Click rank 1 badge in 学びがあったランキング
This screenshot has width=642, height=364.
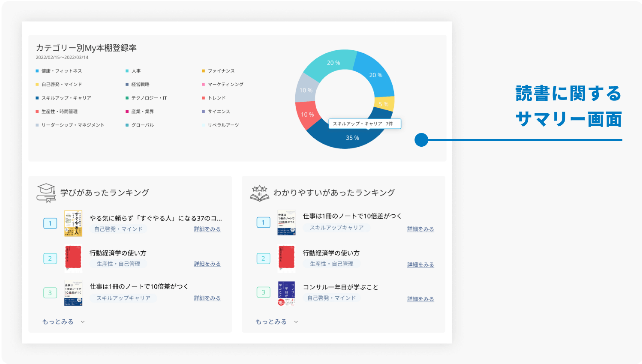50,223
